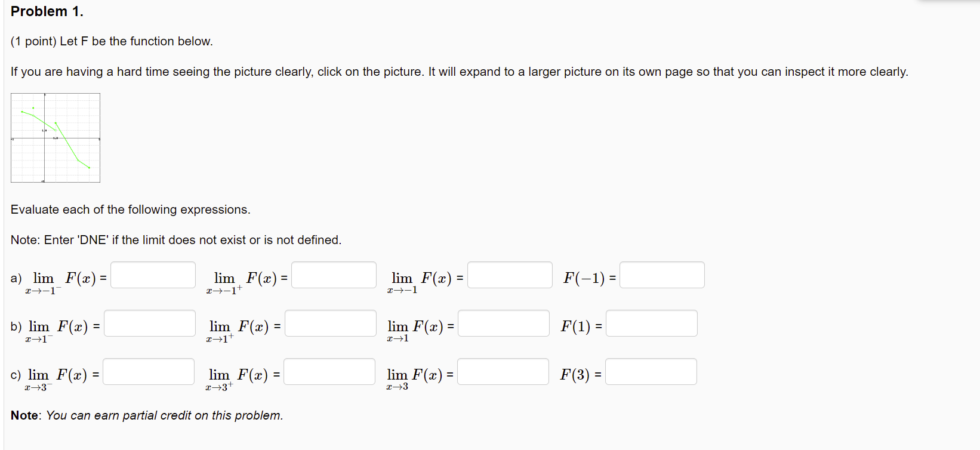The width and height of the screenshot is (980, 450).
Task: Click the F(1) expression label
Action: pyautogui.click(x=576, y=326)
